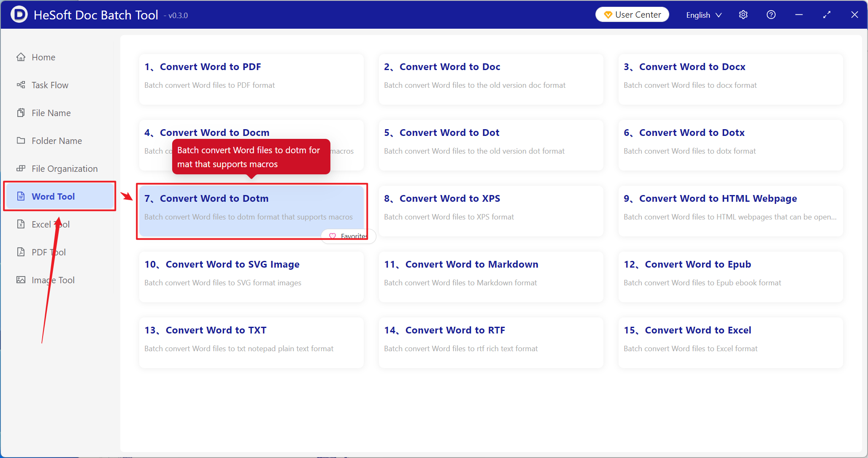Select Word Tool in the sidebar

(x=60, y=196)
